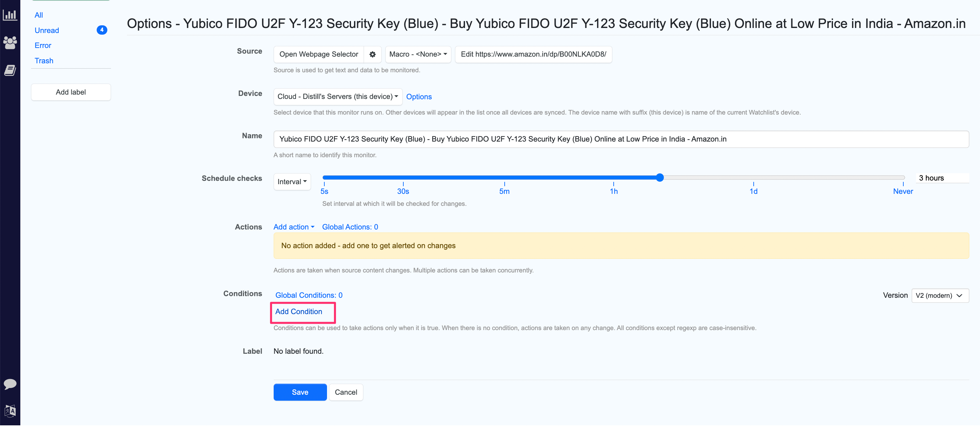Open the language translation icon
The width and height of the screenshot is (980, 439).
click(10, 411)
